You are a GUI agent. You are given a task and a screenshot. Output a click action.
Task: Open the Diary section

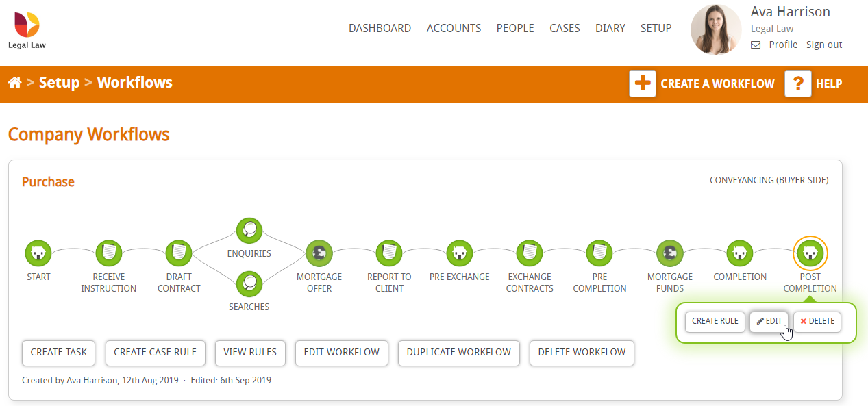(610, 28)
